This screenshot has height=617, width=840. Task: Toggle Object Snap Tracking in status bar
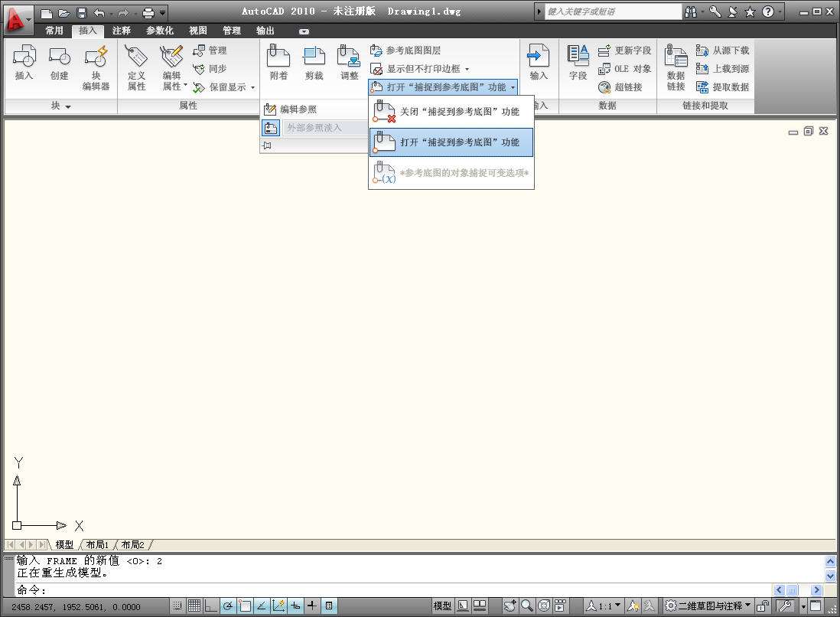262,606
